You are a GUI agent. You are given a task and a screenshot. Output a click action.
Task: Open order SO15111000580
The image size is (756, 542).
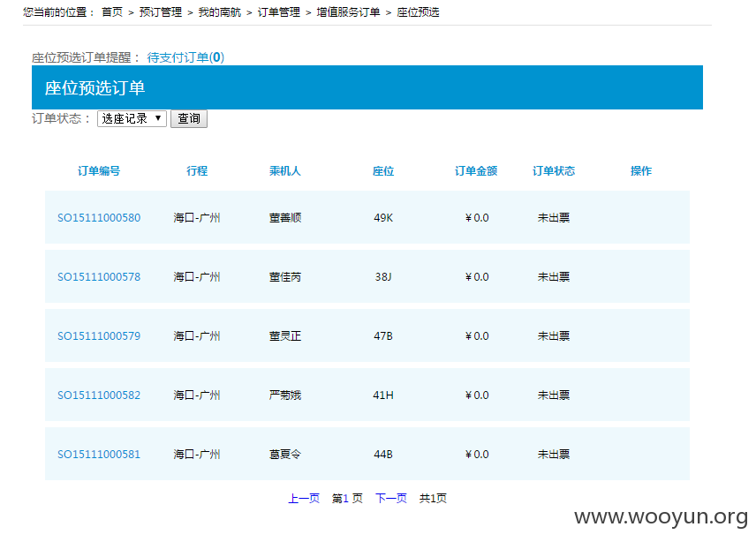coord(99,218)
